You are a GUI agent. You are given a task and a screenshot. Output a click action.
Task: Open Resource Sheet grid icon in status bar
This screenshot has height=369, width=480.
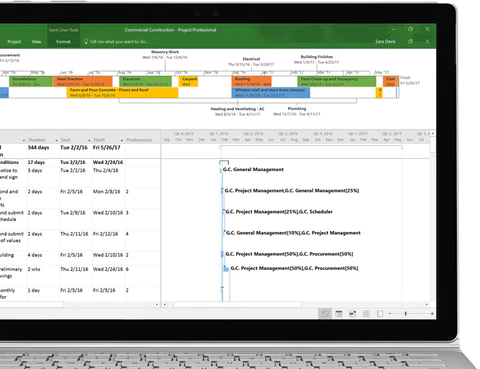(366, 314)
